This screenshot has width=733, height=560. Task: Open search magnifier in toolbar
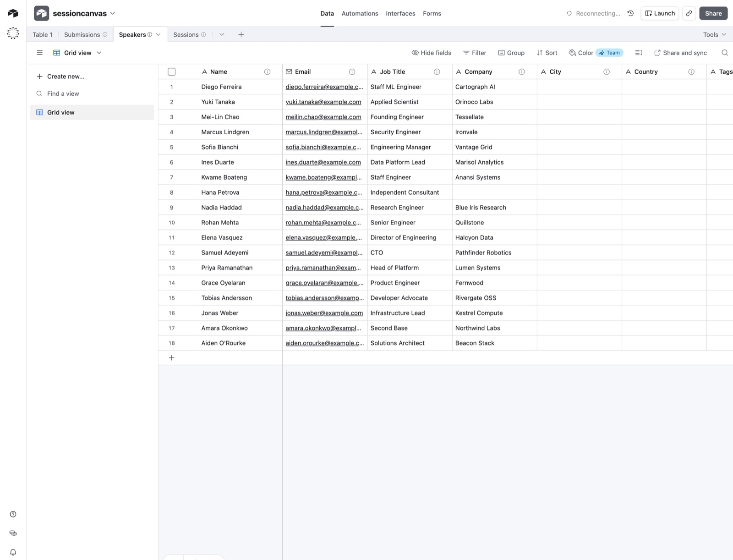tap(725, 53)
